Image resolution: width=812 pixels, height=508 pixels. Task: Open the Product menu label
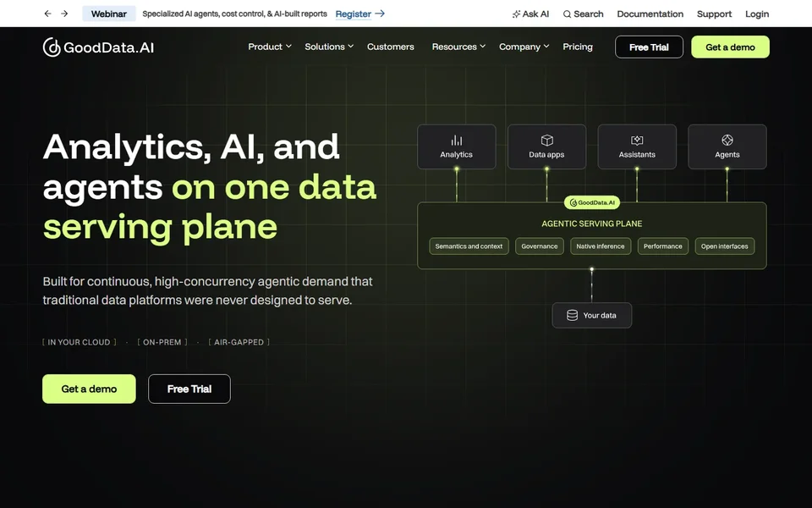click(x=265, y=47)
